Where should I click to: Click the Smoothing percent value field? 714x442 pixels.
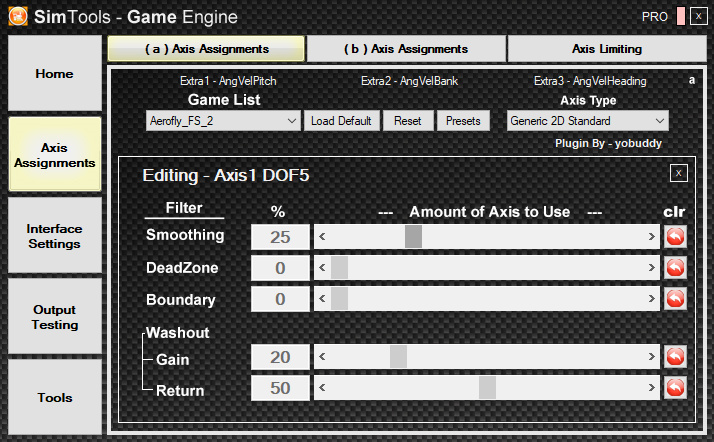280,237
